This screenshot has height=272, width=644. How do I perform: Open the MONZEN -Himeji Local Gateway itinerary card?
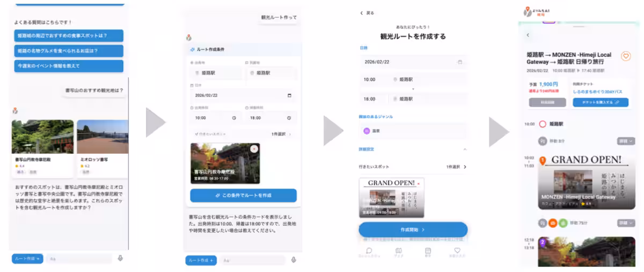586,182
